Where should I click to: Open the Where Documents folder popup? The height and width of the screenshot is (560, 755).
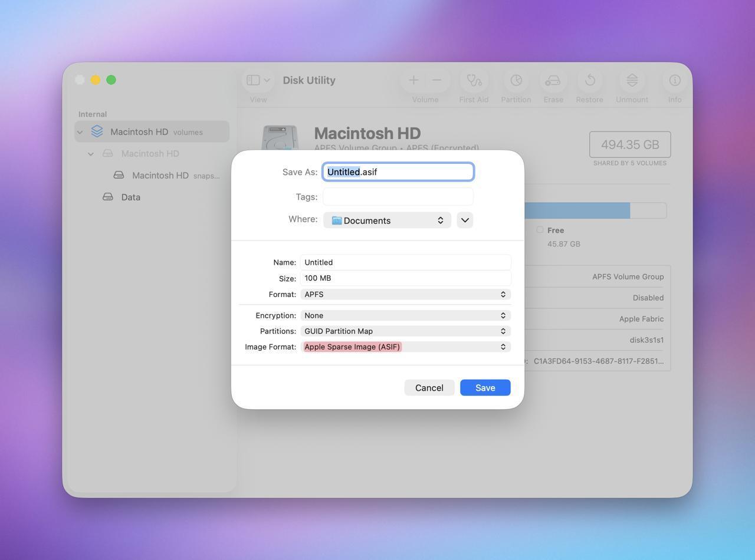[387, 220]
